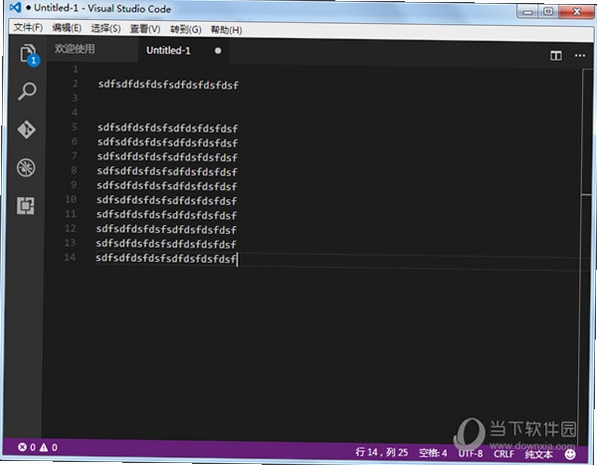
Task: Change line ending CRLF
Action: 504,454
